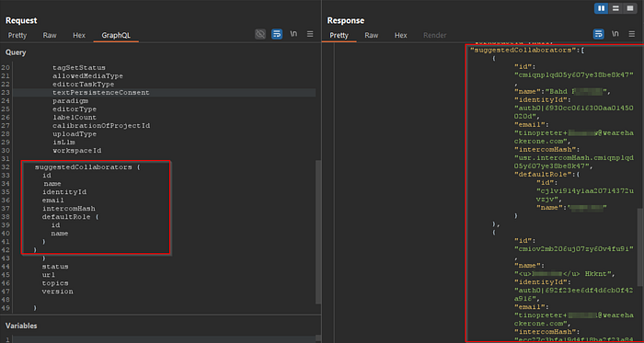Click isLlm field in query
The width and height of the screenshot is (644, 343).
coord(63,143)
